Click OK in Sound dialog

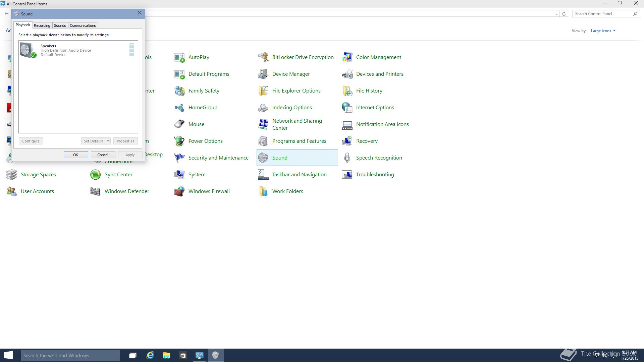pyautogui.click(x=76, y=155)
